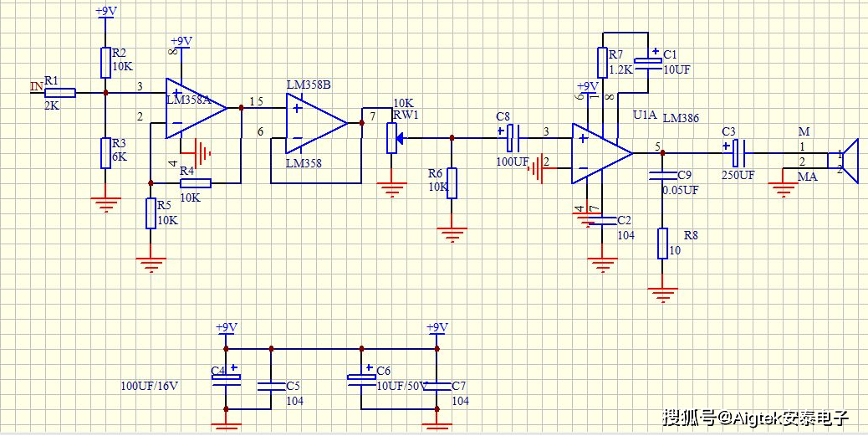Viewport: 868px width, 436px height.
Task: Click the +9V power port above C4
Action: click(x=226, y=328)
